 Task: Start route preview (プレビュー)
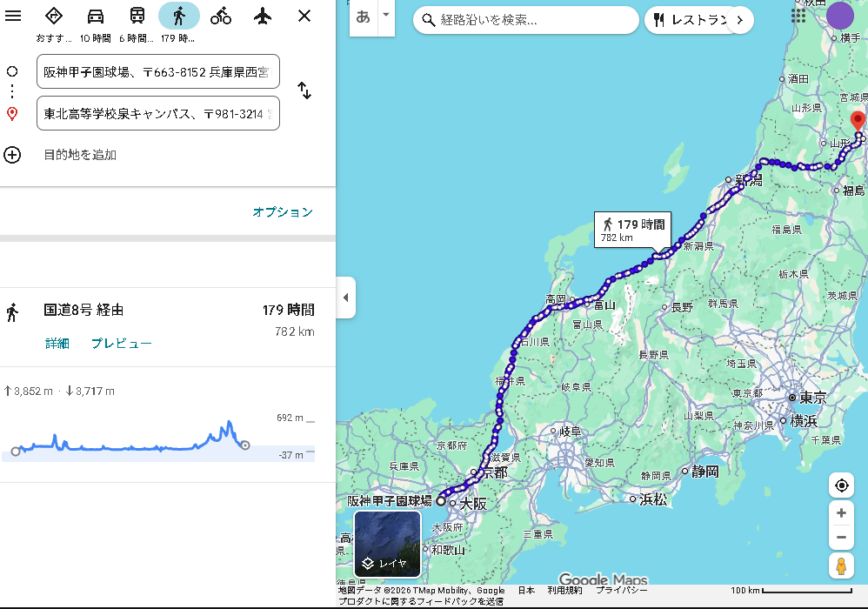coord(122,343)
